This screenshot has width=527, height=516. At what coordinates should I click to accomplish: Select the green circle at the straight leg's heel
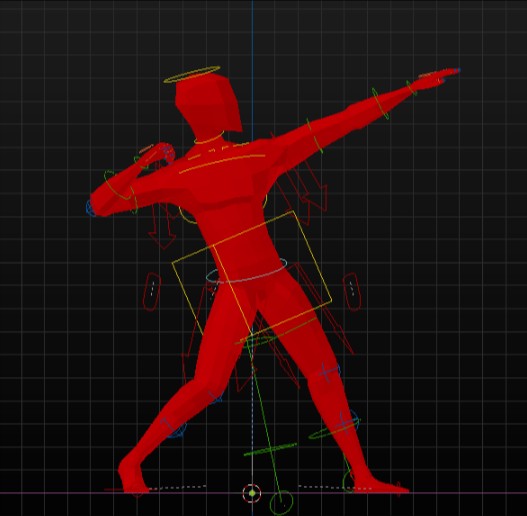tap(349, 481)
